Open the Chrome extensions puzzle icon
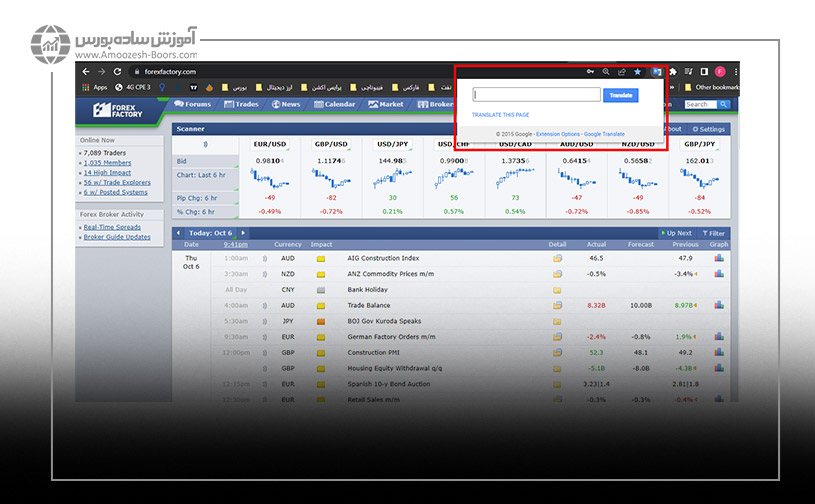 (672, 72)
